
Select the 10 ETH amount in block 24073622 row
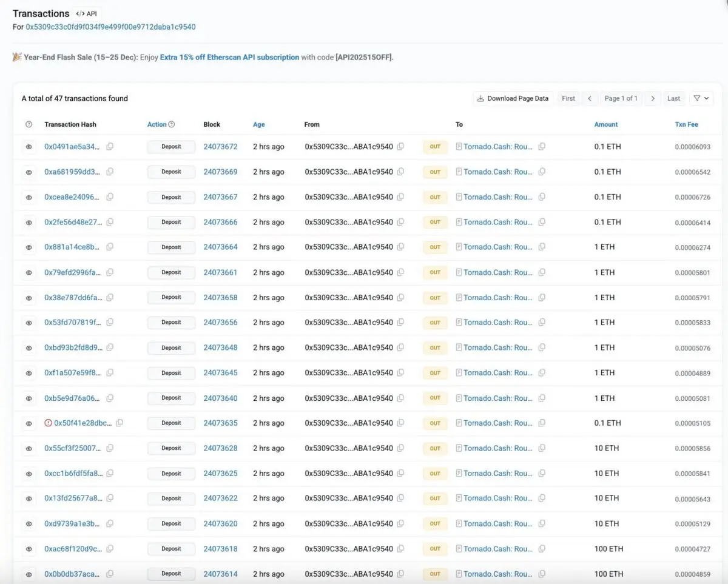click(x=607, y=498)
